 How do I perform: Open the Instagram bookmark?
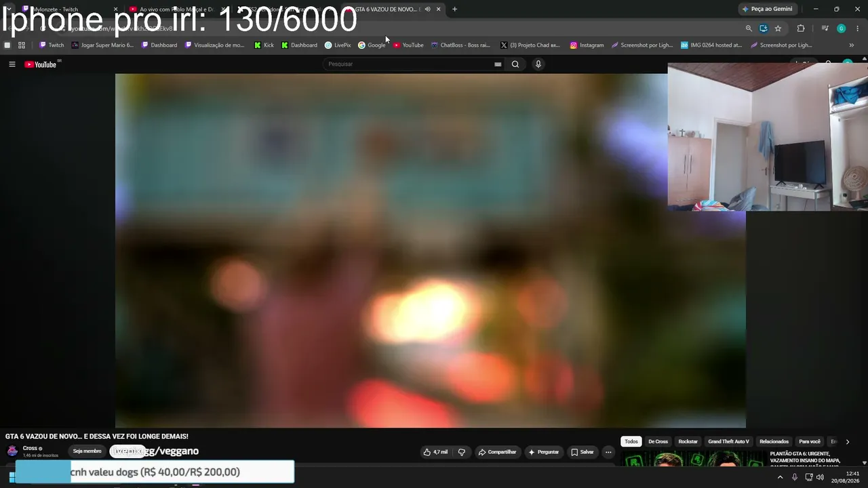587,45
